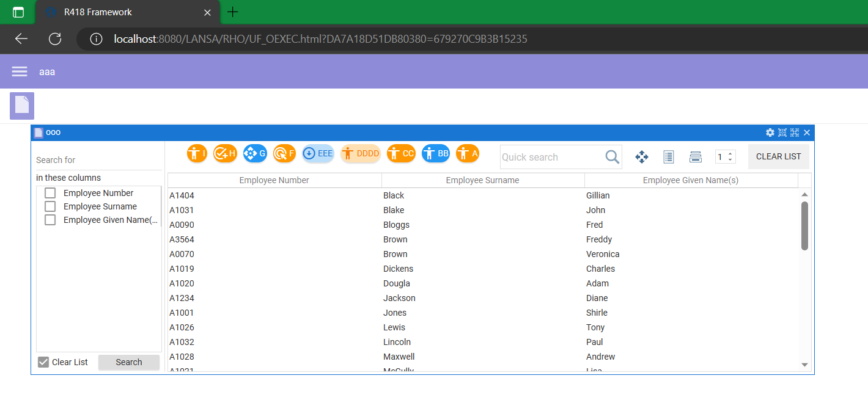Select given name Veronica
The height and width of the screenshot is (414, 868).
click(603, 254)
